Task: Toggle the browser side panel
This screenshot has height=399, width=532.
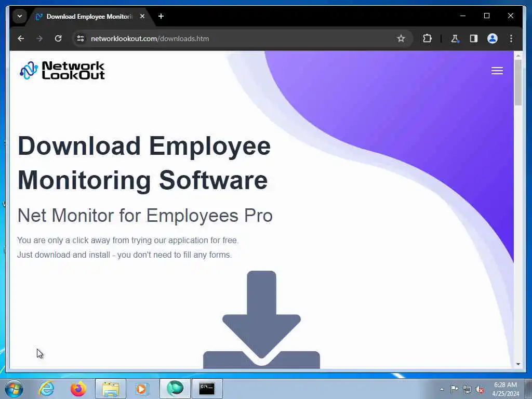Action: coord(474,38)
